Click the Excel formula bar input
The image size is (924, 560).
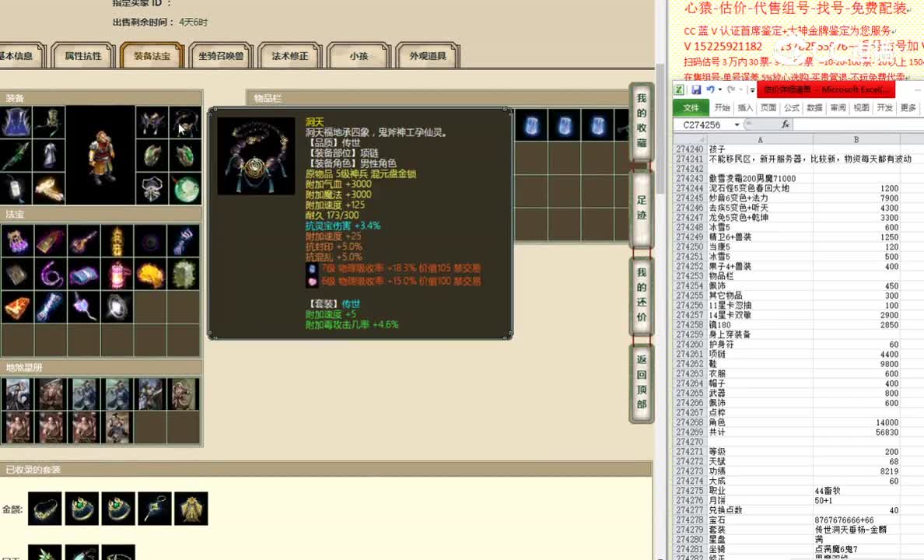[859, 124]
